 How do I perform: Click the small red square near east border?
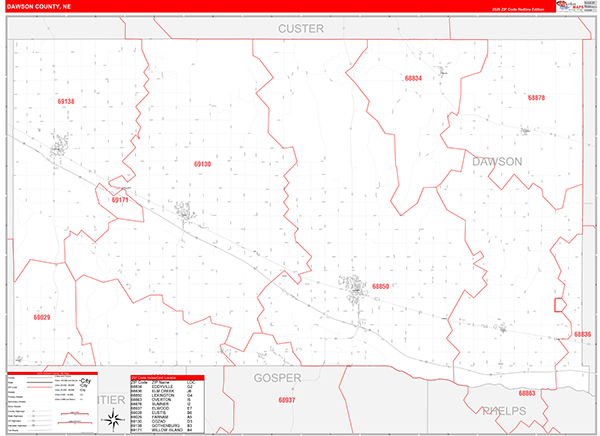(560, 305)
